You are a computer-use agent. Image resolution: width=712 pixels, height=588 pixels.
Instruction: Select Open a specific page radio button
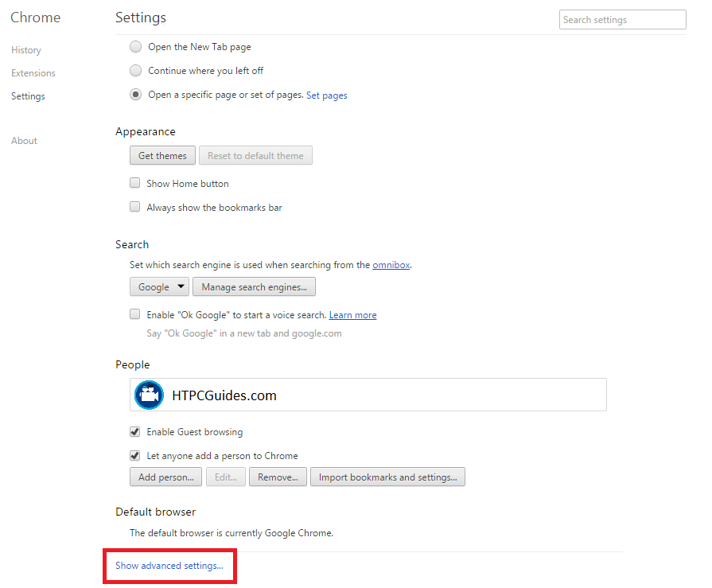pyautogui.click(x=135, y=95)
